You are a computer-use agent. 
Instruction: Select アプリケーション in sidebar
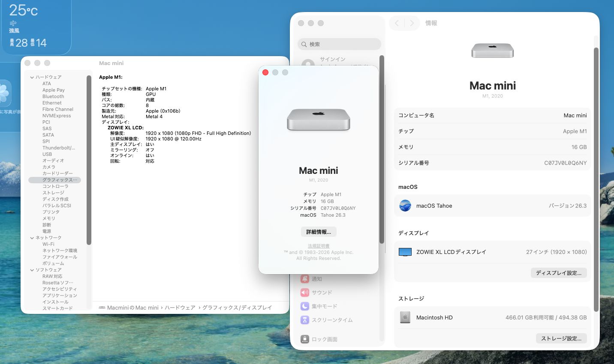tap(60, 295)
